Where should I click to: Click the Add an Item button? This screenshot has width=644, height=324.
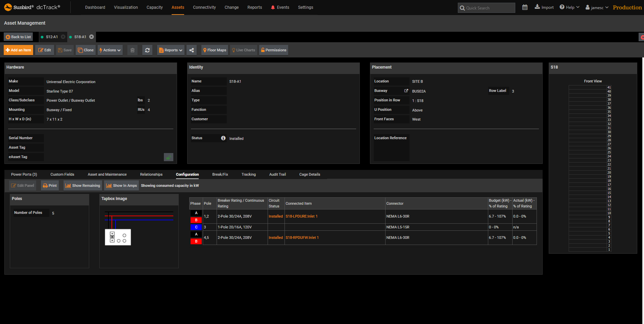pyautogui.click(x=18, y=50)
